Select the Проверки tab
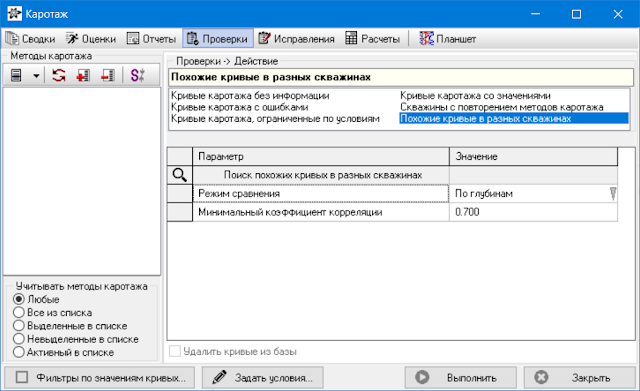The height and width of the screenshot is (391, 640). point(218,39)
